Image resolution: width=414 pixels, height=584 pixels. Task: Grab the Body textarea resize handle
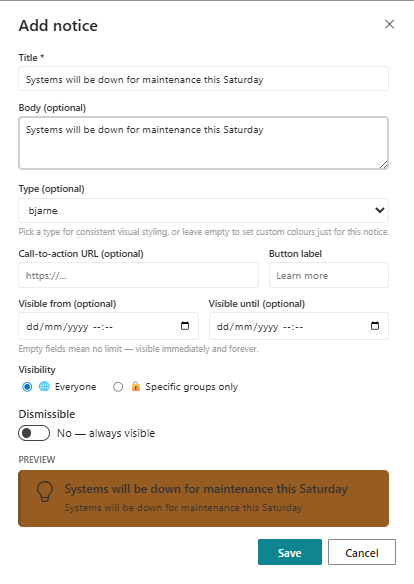pos(384,165)
